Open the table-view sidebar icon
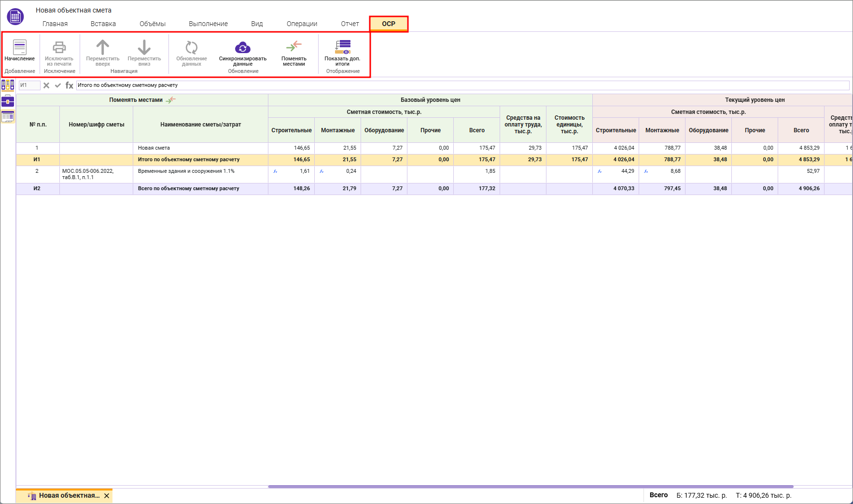The image size is (853, 504). coord(8,116)
